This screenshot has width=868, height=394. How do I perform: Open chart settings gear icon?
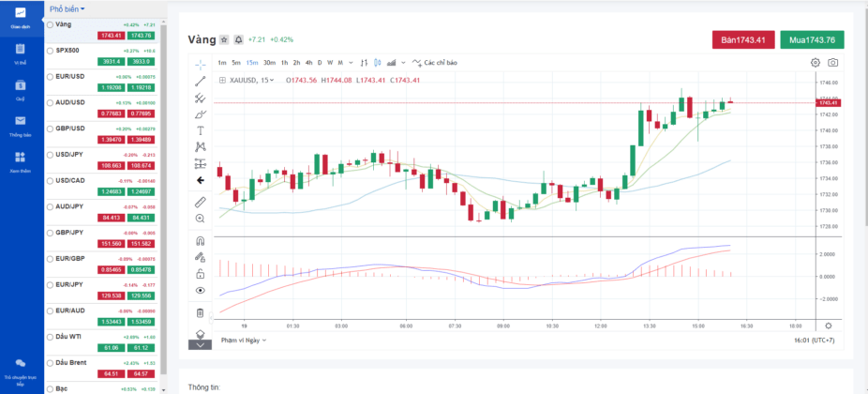click(815, 63)
